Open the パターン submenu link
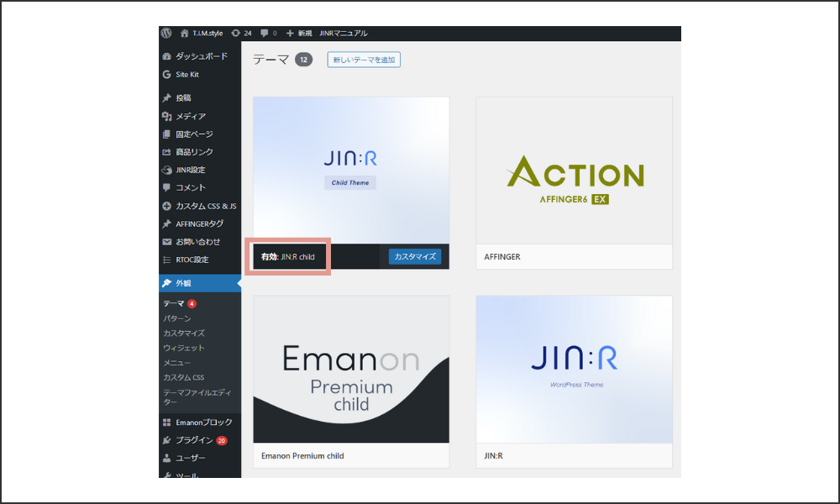The image size is (840, 504). 176,318
